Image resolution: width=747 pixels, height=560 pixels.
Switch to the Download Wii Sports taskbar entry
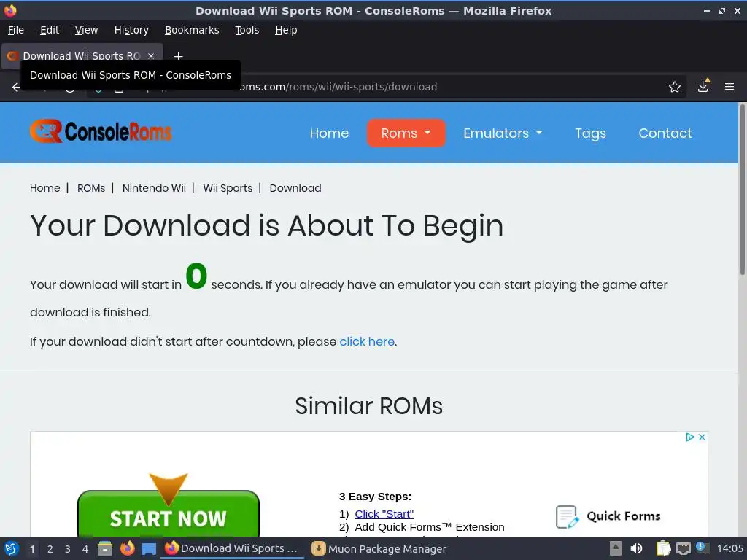click(233, 549)
